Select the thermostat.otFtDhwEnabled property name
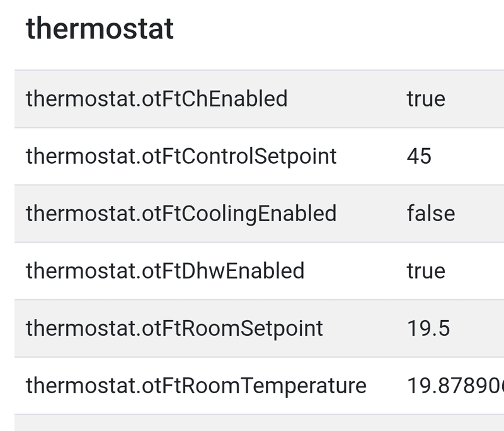 [x=165, y=271]
